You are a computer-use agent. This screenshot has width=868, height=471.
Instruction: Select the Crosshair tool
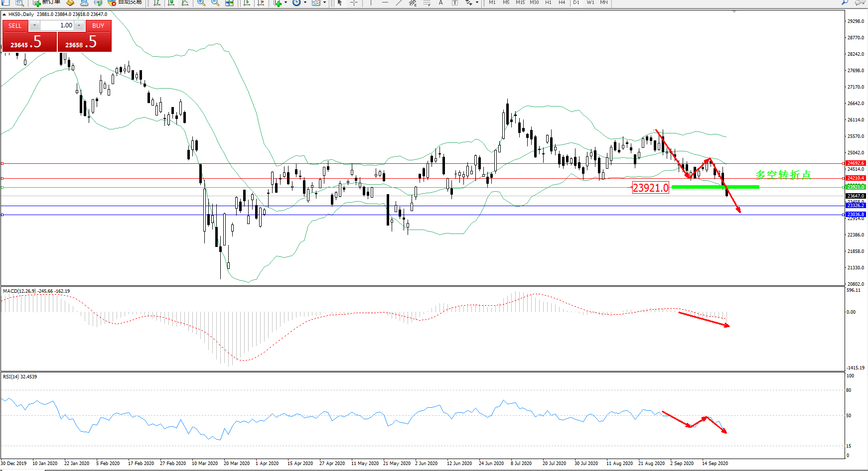[x=354, y=2]
